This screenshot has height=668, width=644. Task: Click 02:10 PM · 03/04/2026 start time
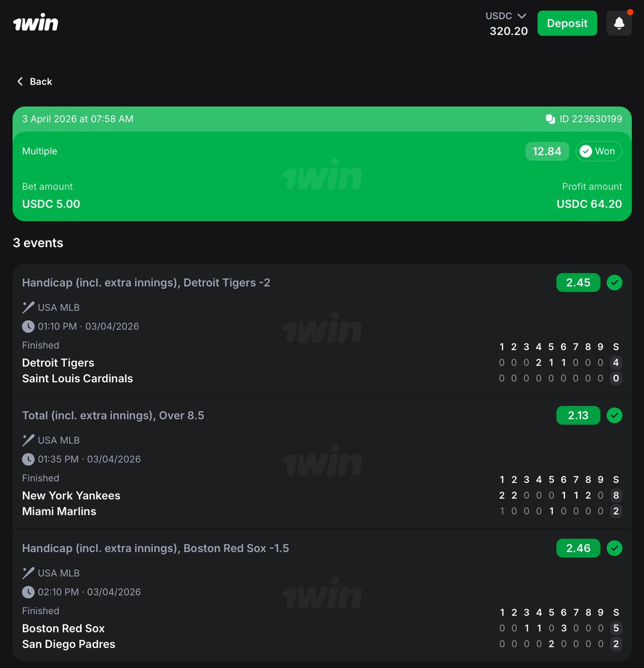coord(89,592)
